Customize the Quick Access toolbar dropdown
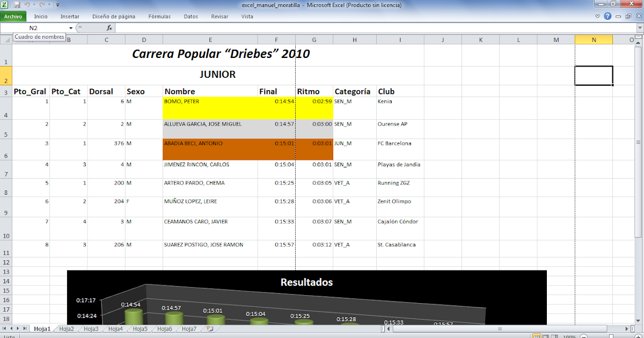644x338 pixels. [x=57, y=5]
